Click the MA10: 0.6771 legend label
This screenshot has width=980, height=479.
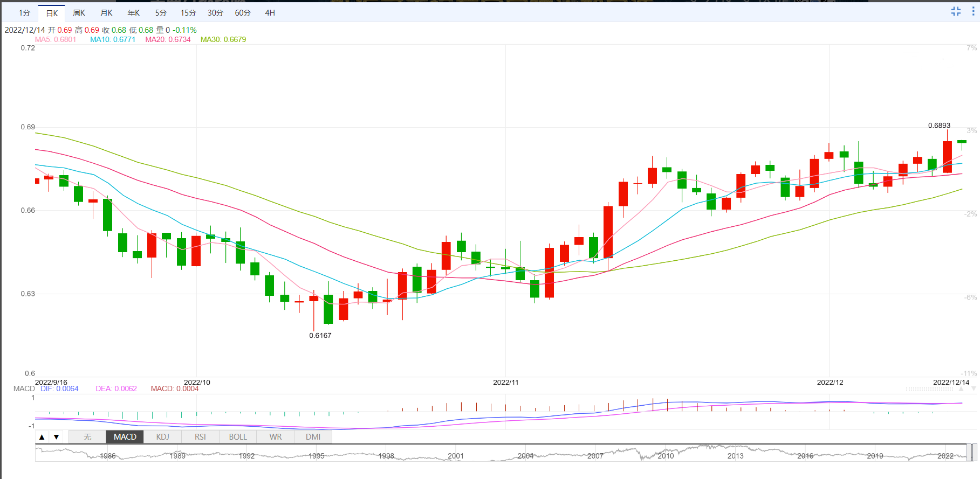point(113,39)
